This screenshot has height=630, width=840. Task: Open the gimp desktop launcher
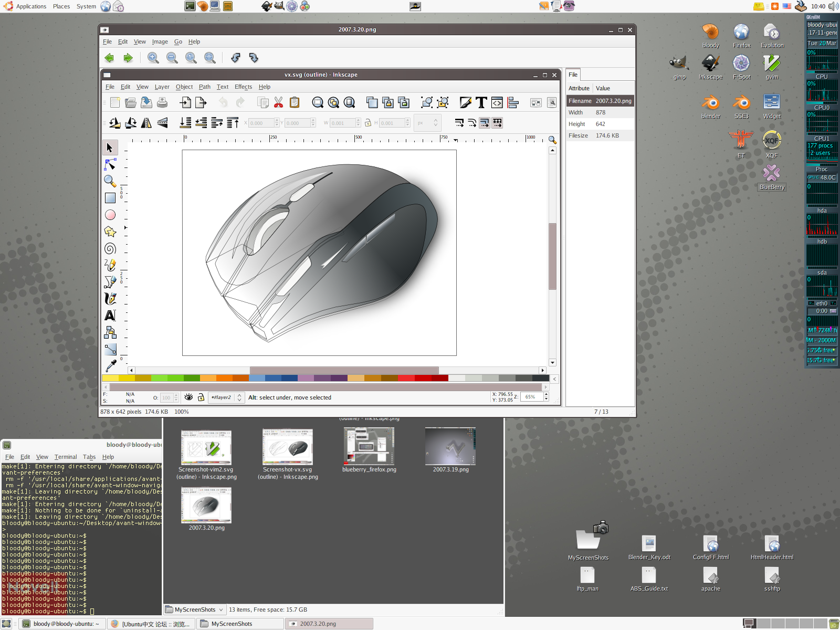[679, 67]
